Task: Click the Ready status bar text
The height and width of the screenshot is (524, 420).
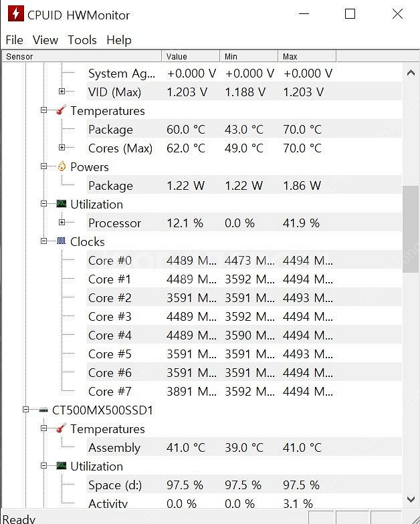Action: 19,519
